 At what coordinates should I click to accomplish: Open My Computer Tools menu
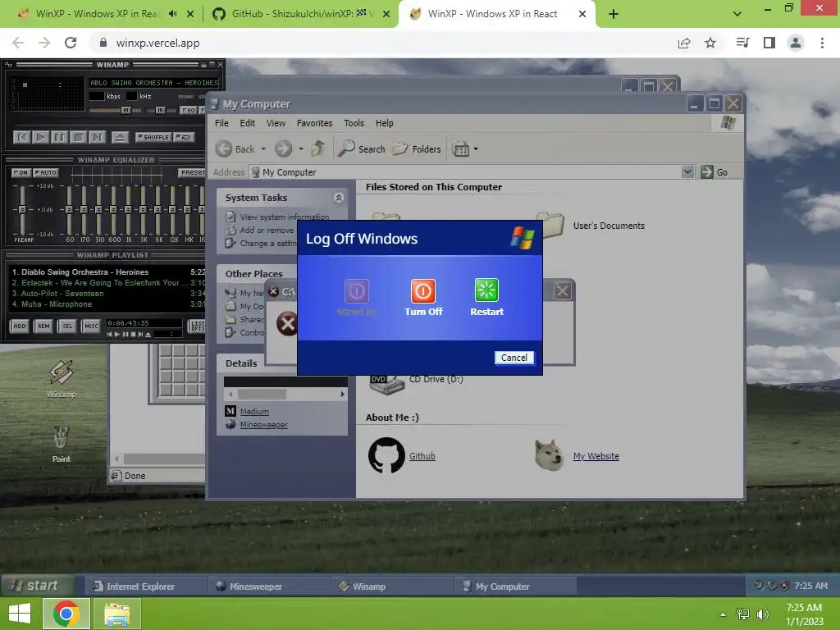click(354, 123)
